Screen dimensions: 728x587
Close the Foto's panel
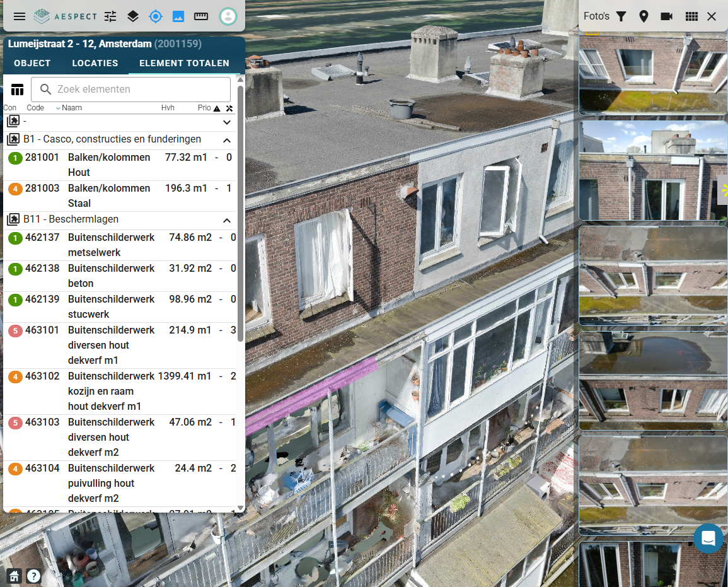(x=712, y=17)
